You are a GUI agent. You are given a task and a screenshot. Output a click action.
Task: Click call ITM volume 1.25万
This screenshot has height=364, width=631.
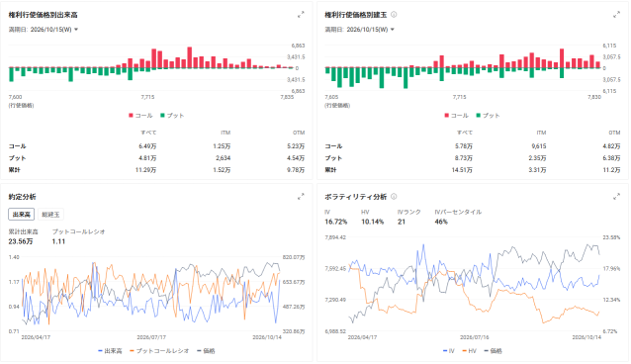[222, 146]
